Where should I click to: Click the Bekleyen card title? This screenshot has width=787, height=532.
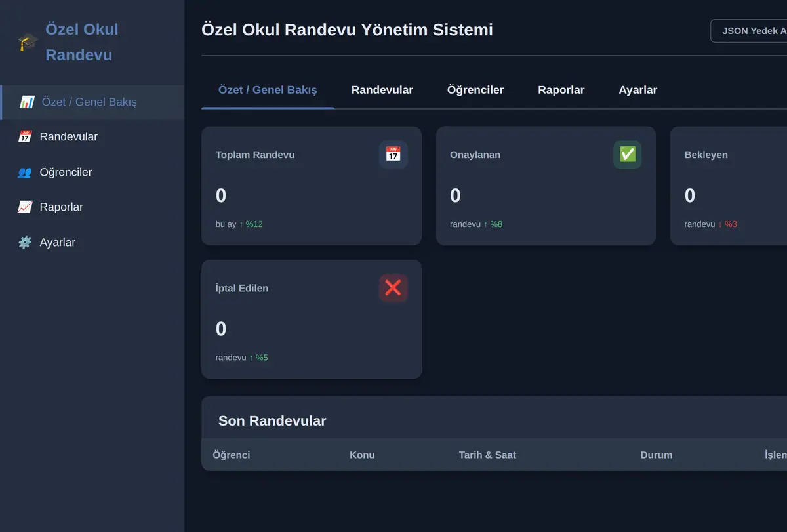click(x=706, y=155)
